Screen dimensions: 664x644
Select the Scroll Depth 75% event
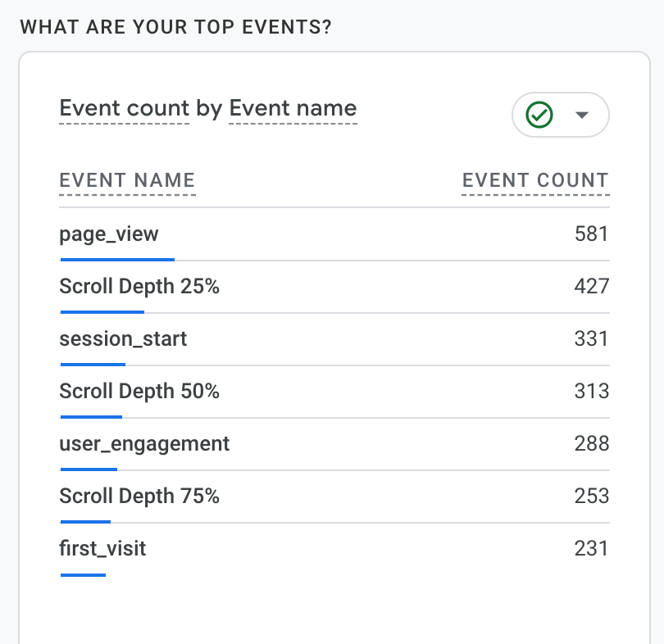(x=139, y=497)
